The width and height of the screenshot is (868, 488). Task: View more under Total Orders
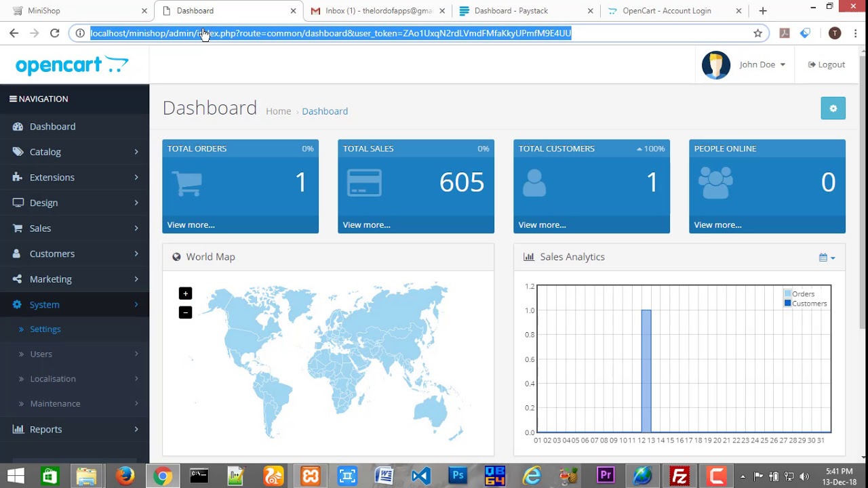coord(191,225)
